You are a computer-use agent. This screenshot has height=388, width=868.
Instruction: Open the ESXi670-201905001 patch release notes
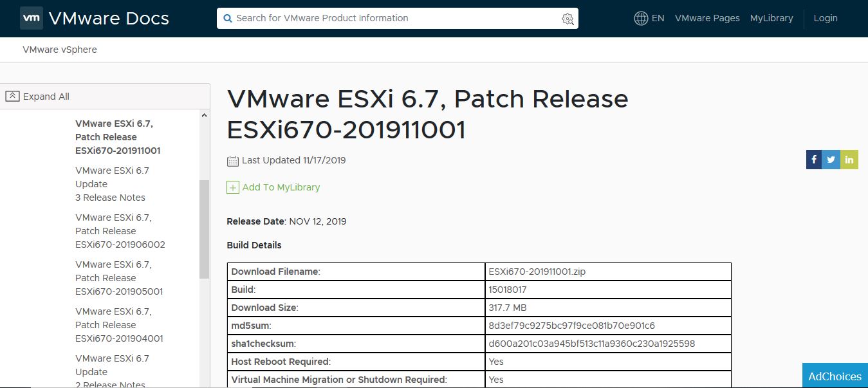click(x=120, y=277)
